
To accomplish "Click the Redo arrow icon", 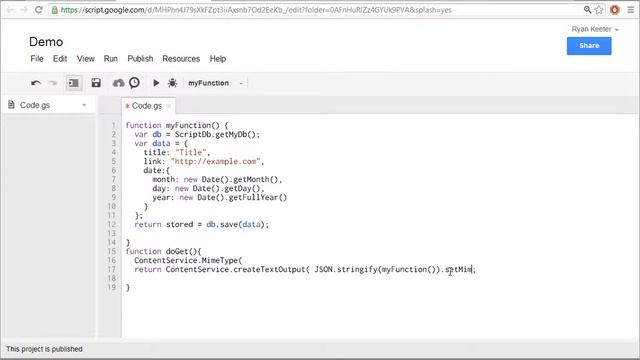I will pyautogui.click(x=52, y=83).
